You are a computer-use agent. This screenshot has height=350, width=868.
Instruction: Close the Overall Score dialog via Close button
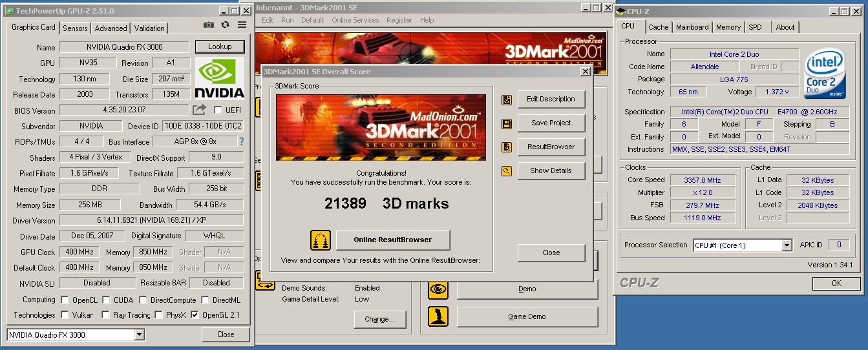pyautogui.click(x=551, y=253)
